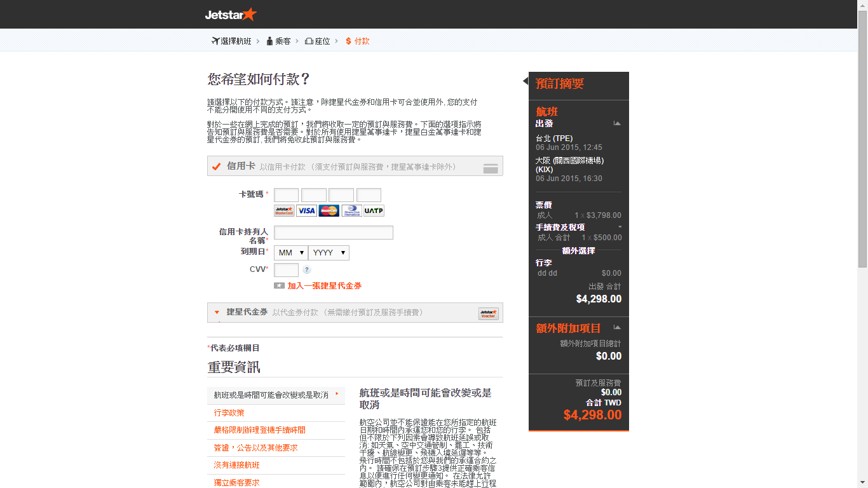The image size is (868, 488).
Task: Open the YYYY expiry year dropdown
Action: pyautogui.click(x=329, y=253)
